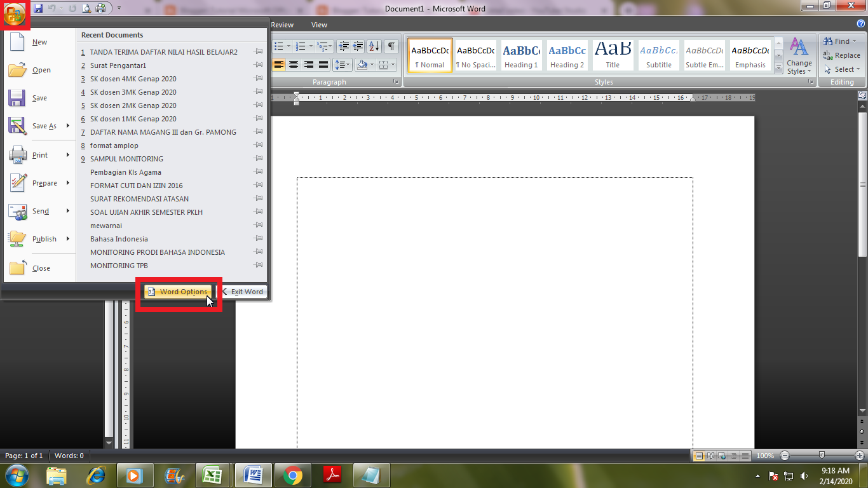
Task: Click the Exit Word button
Action: coord(242,292)
